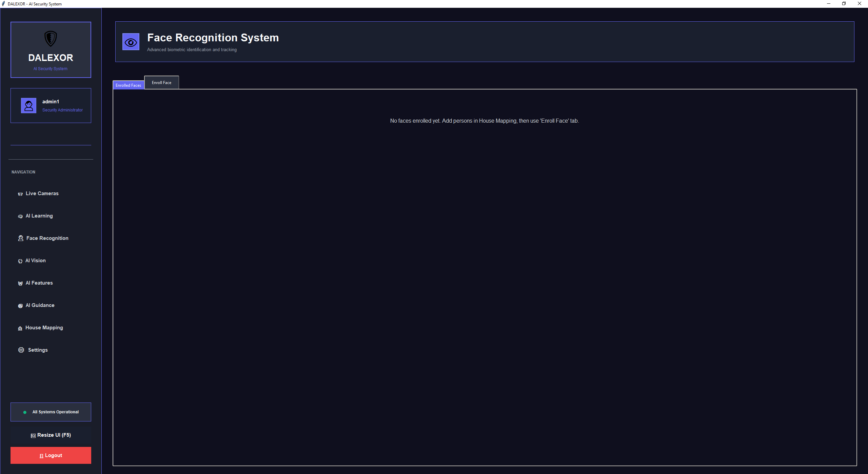
Task: Click the AI Guidance icon
Action: (x=20, y=306)
